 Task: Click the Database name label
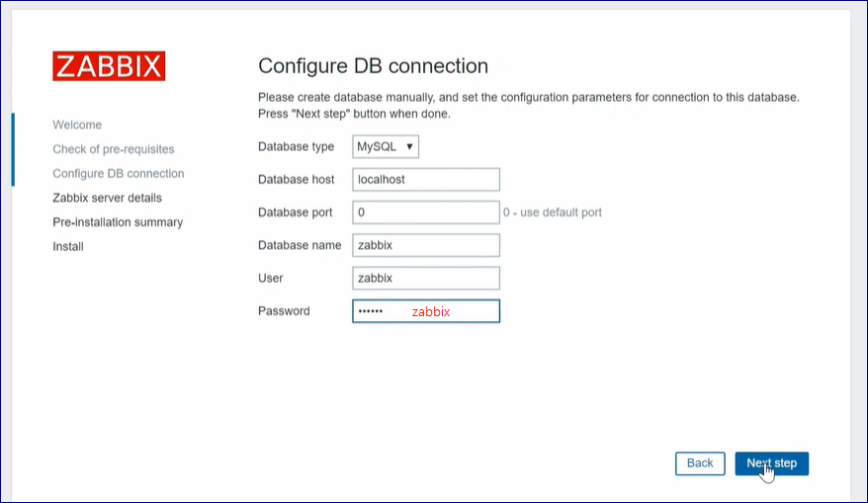point(300,245)
